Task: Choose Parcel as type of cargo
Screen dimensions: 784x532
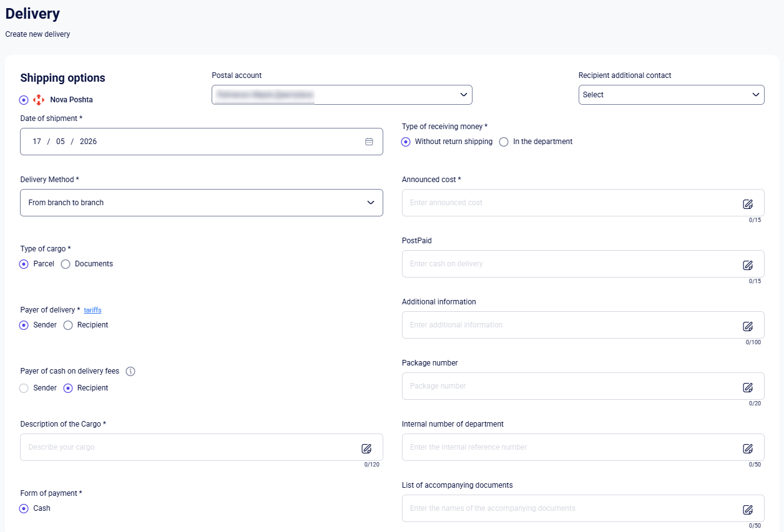Action: (24, 264)
